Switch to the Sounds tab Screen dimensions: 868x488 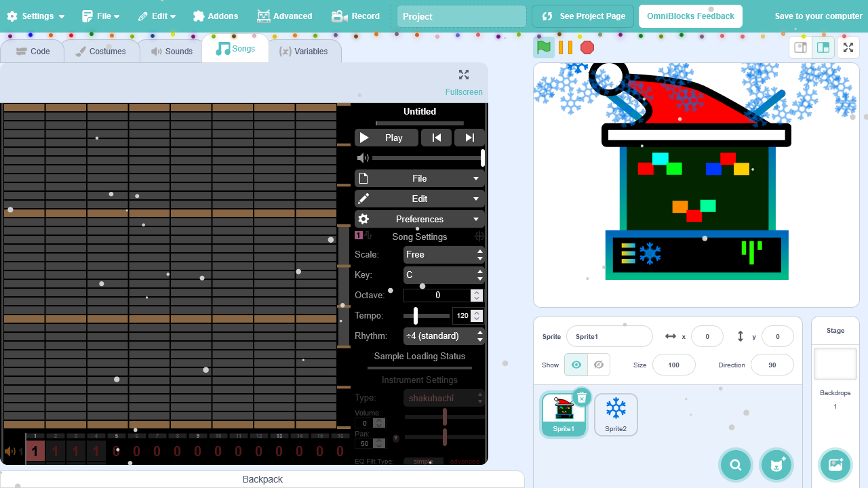pyautogui.click(x=172, y=51)
